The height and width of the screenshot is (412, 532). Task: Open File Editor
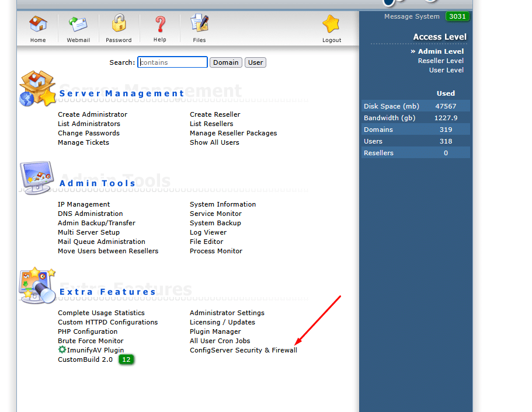click(206, 242)
